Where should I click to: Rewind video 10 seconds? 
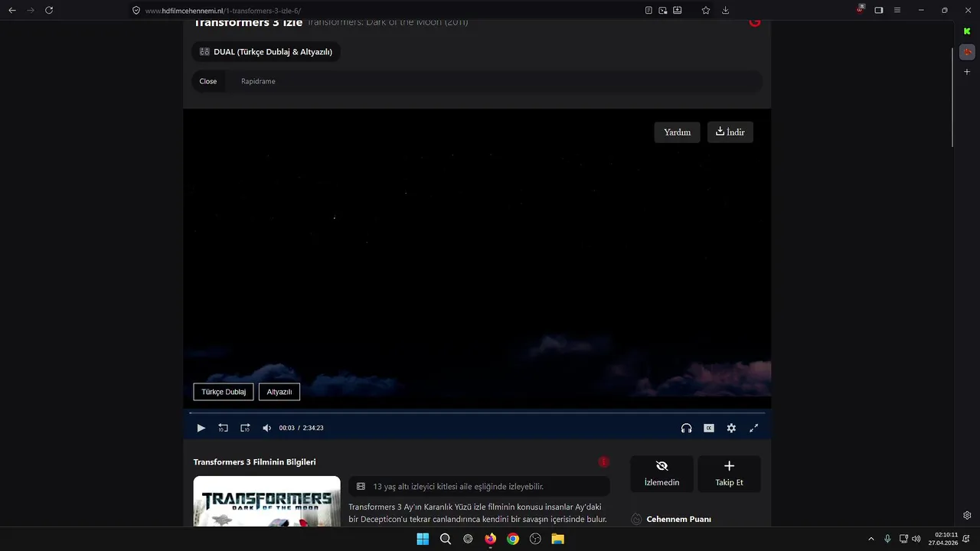coord(223,428)
